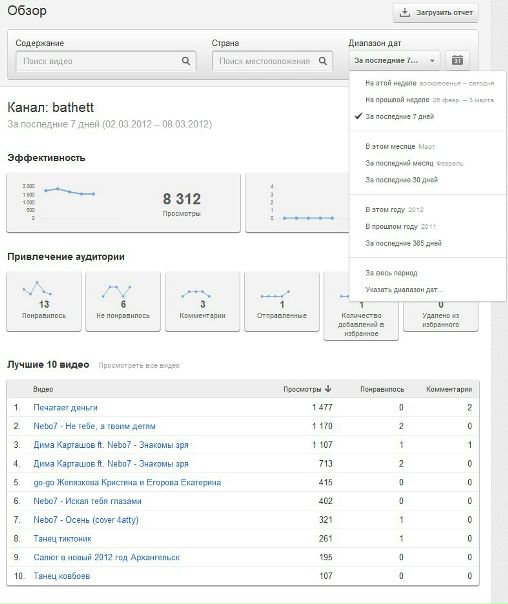Click the location search magnifier icon
Screen dimensions: 508x604
click(323, 61)
